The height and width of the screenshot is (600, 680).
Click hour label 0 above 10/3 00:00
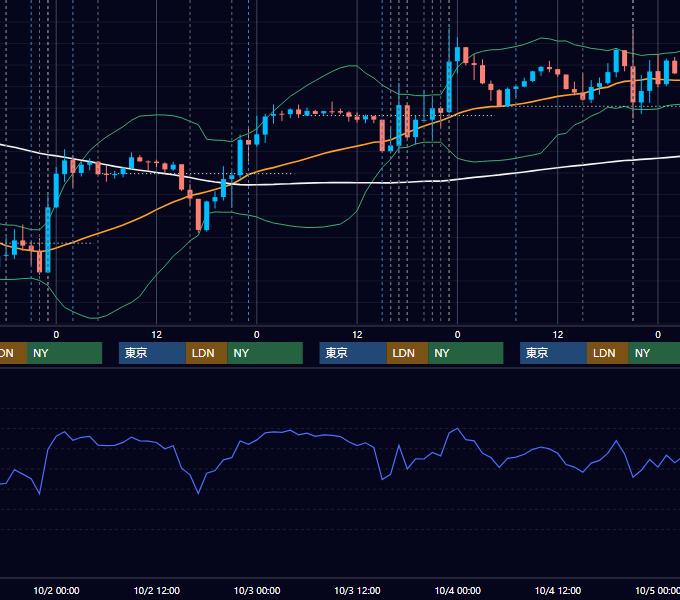pyautogui.click(x=257, y=335)
